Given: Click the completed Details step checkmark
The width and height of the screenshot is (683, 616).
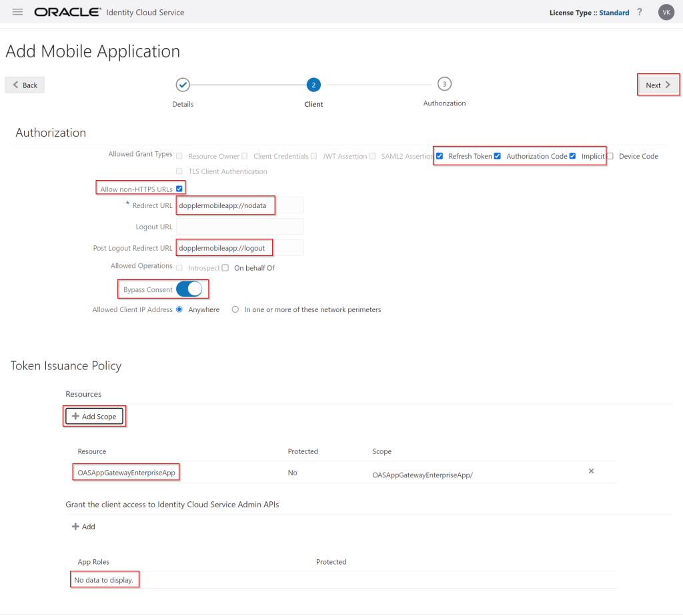Looking at the screenshot, I should pos(183,85).
